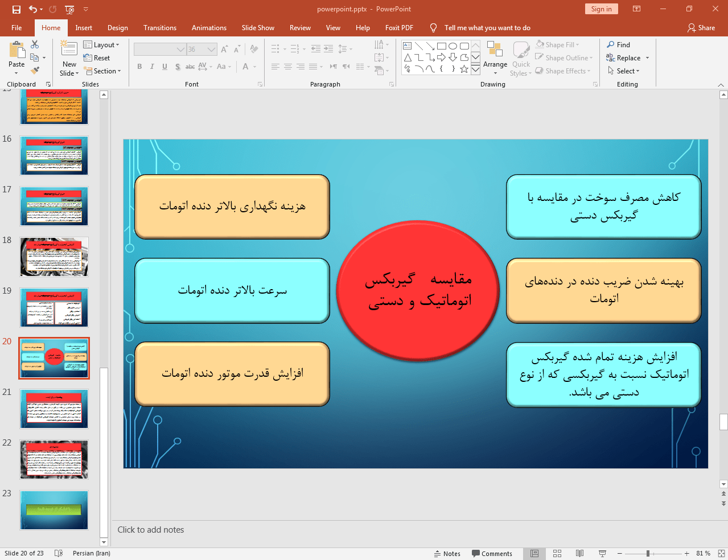Align text left
This screenshot has height=560, width=728.
pyautogui.click(x=275, y=67)
